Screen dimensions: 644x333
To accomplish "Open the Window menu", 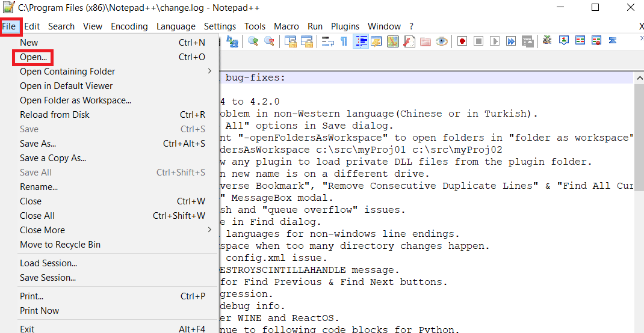I will click(384, 26).
